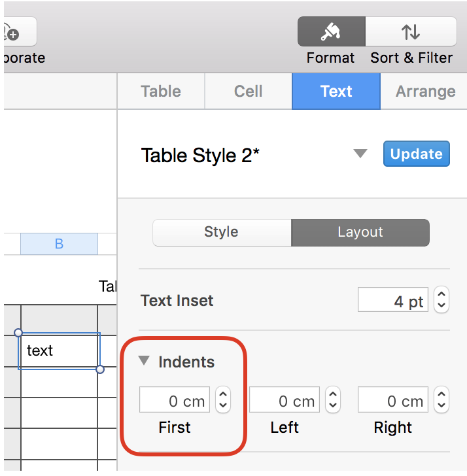The height and width of the screenshot is (476, 467).
Task: Click the Left indent stepper
Action: (333, 400)
